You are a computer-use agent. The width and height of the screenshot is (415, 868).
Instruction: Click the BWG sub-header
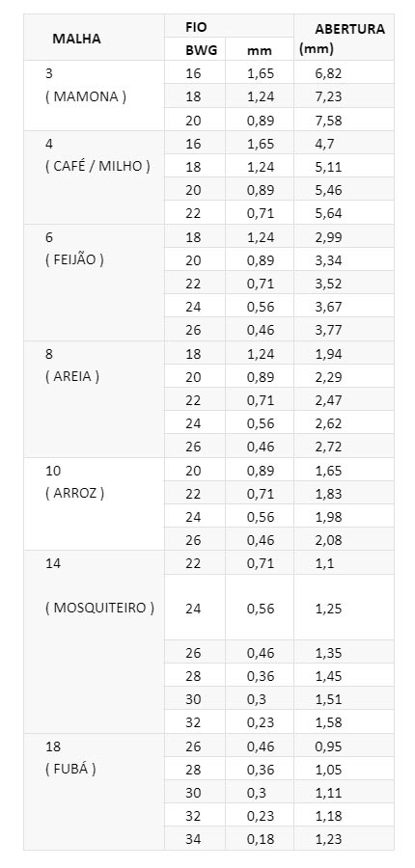point(195,49)
